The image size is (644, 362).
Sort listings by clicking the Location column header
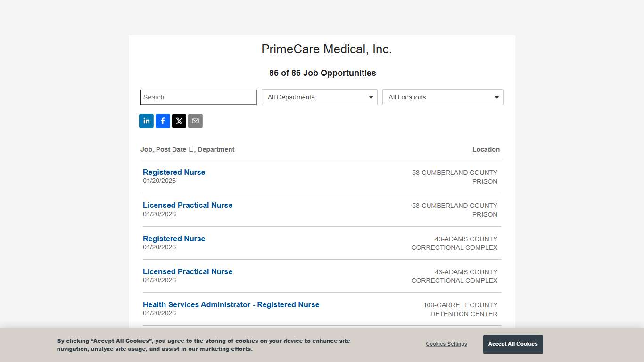click(x=486, y=149)
